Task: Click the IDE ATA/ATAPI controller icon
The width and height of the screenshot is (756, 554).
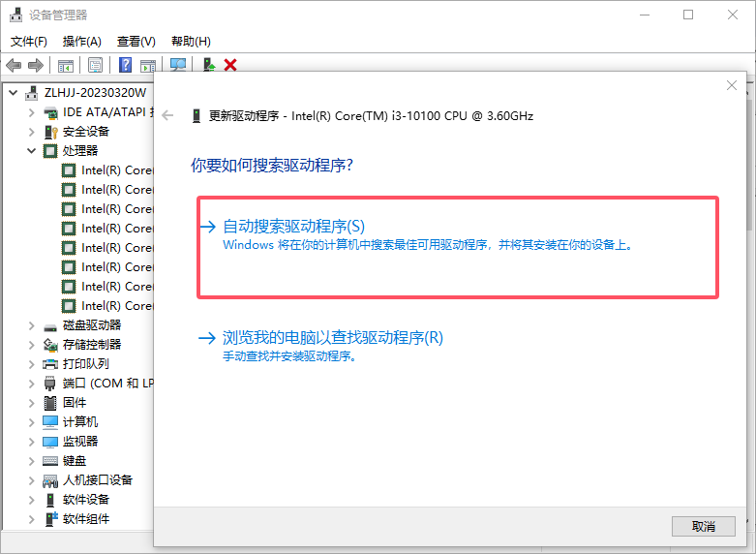Action: (50, 113)
